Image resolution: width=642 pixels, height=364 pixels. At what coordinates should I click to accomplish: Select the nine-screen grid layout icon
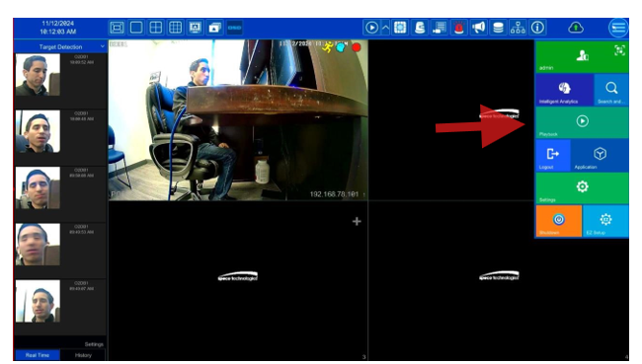click(x=175, y=28)
